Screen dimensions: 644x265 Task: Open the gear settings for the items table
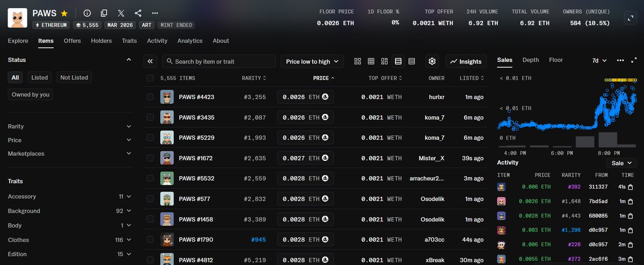tap(432, 61)
